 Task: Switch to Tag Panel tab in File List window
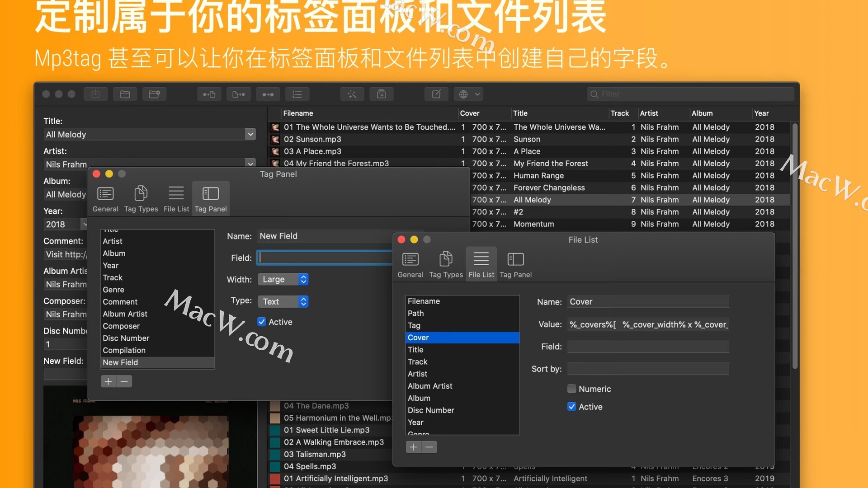pos(516,264)
